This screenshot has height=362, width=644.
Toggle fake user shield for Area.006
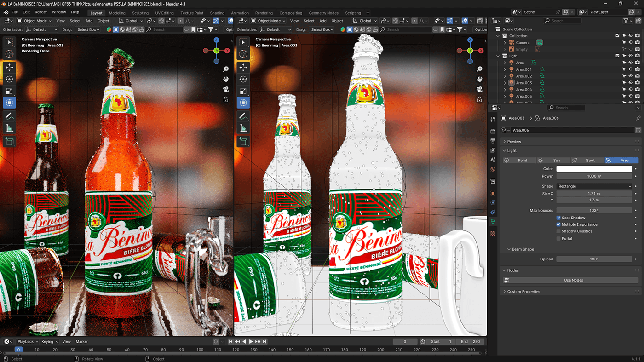(x=638, y=130)
